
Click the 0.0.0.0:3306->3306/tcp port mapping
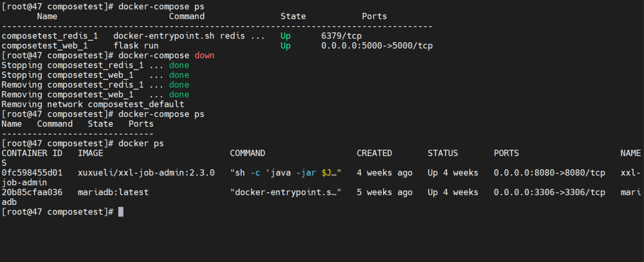[549, 192]
